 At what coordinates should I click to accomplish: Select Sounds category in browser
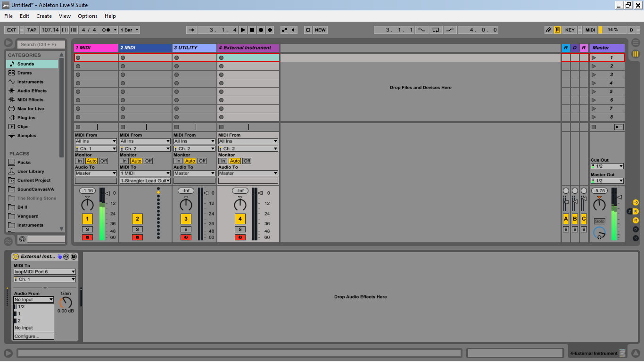pos(32,64)
